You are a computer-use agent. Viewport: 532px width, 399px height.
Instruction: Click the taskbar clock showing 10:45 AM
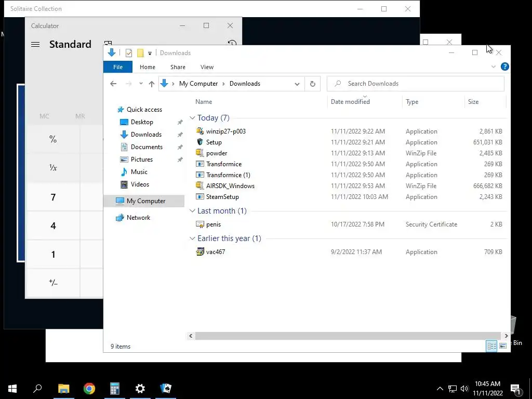487,389
